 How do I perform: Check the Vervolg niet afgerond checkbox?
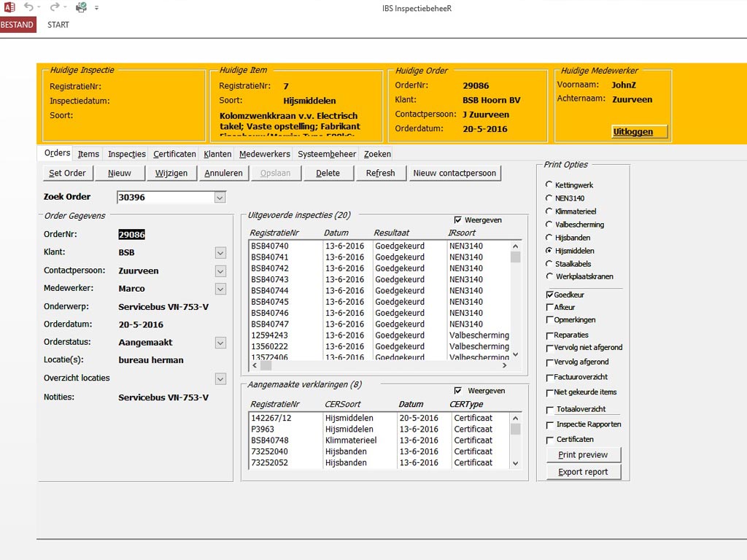[550, 348]
